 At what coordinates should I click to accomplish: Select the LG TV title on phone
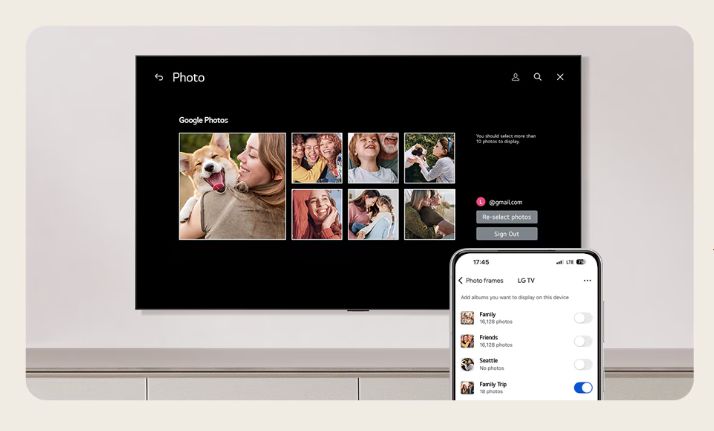pos(526,281)
